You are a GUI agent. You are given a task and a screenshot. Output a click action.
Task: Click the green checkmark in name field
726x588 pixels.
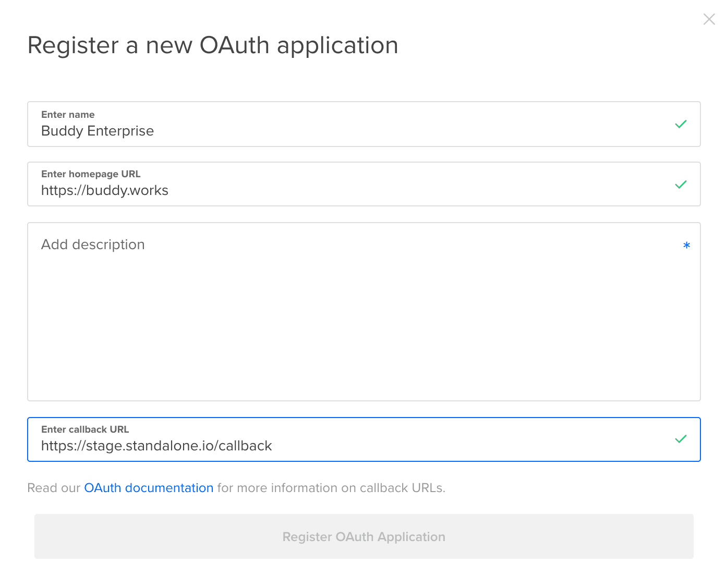pyautogui.click(x=681, y=124)
